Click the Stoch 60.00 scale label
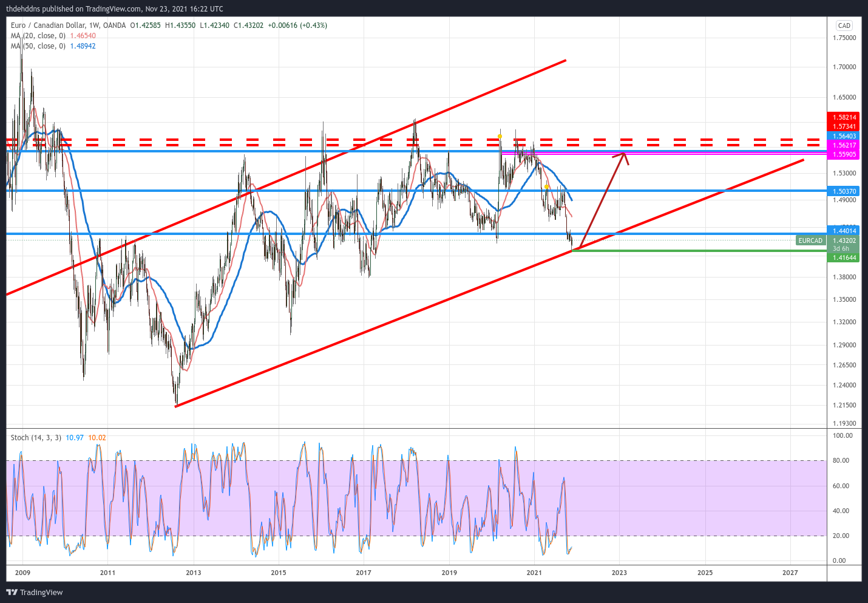This screenshot has height=603, width=868. 841,486
